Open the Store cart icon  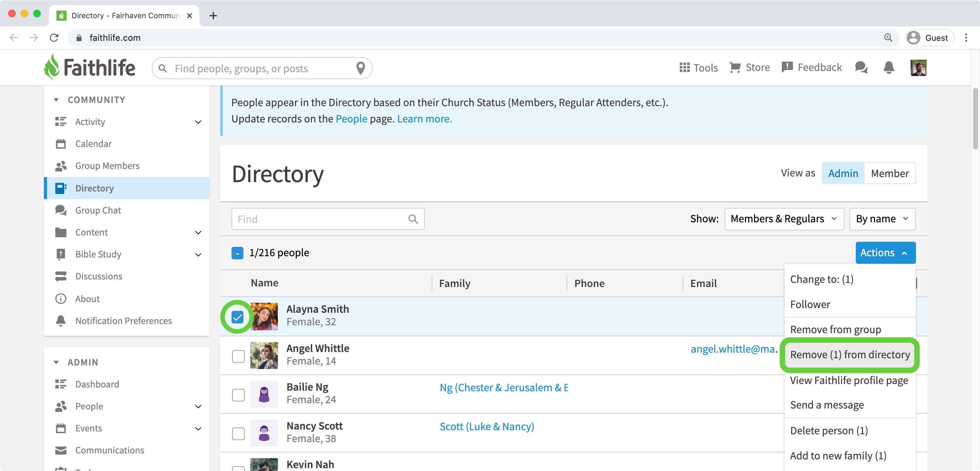pyautogui.click(x=735, y=68)
